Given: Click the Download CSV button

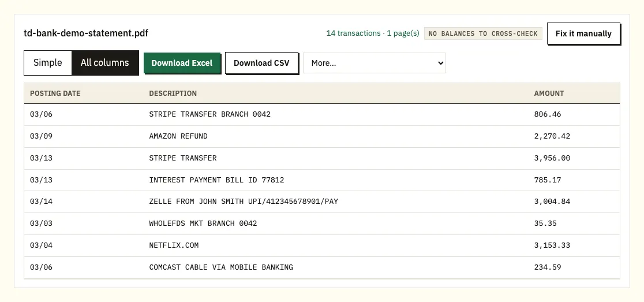Looking at the screenshot, I should [261, 63].
